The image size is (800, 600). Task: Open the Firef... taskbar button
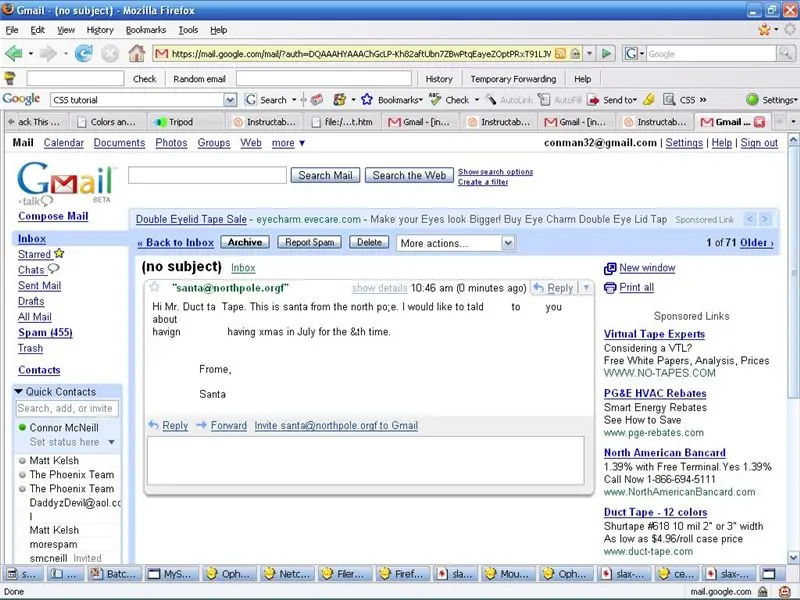coord(402,574)
